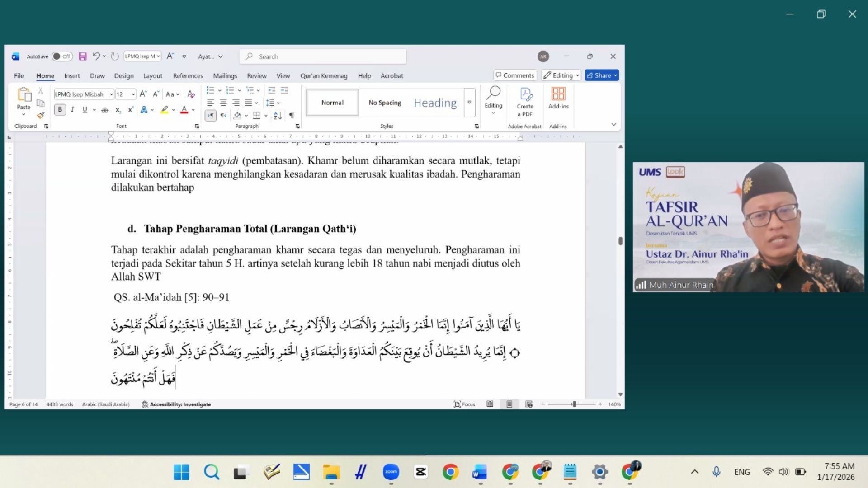Screen dimensions: 868x488
Task: Click the vertical scrollbar thumb
Action: pos(620,241)
